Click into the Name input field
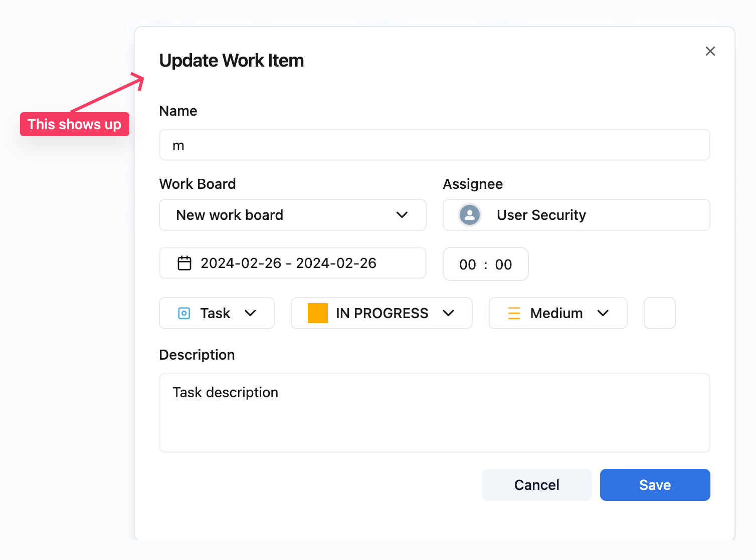Image resolution: width=756 pixels, height=560 pixels. coord(434,145)
